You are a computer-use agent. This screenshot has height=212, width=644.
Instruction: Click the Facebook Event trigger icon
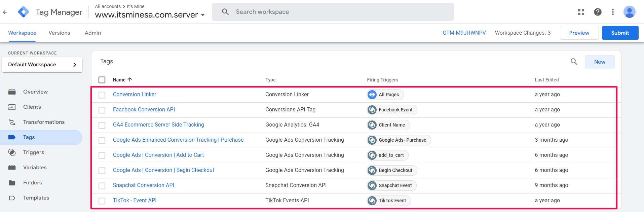pyautogui.click(x=372, y=110)
